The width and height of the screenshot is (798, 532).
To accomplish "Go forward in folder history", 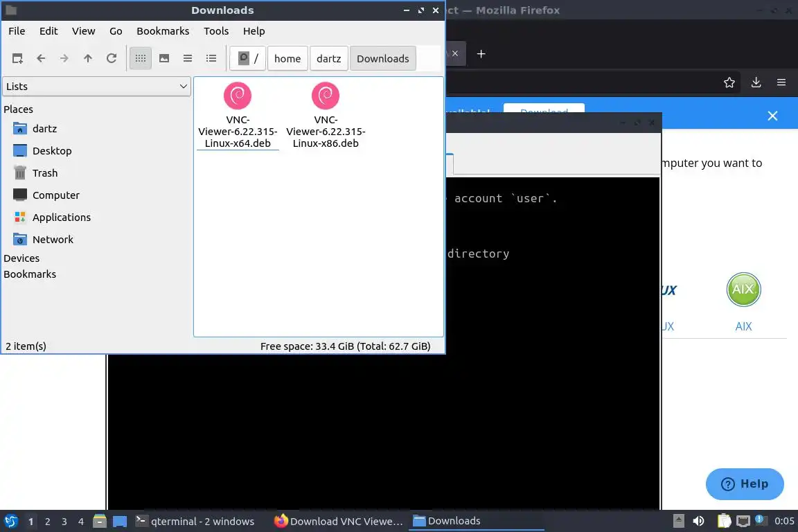I will click(64, 59).
